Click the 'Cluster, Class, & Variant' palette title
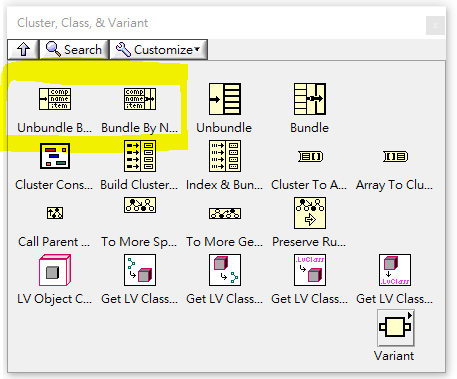Screen dimensions: 457x379 (82, 23)
